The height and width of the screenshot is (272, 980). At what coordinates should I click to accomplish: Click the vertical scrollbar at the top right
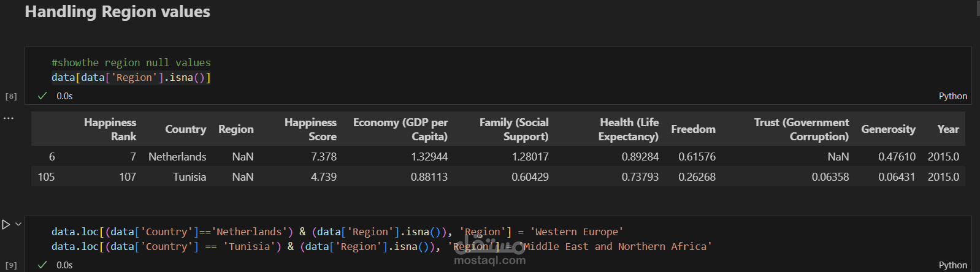(x=978, y=7)
